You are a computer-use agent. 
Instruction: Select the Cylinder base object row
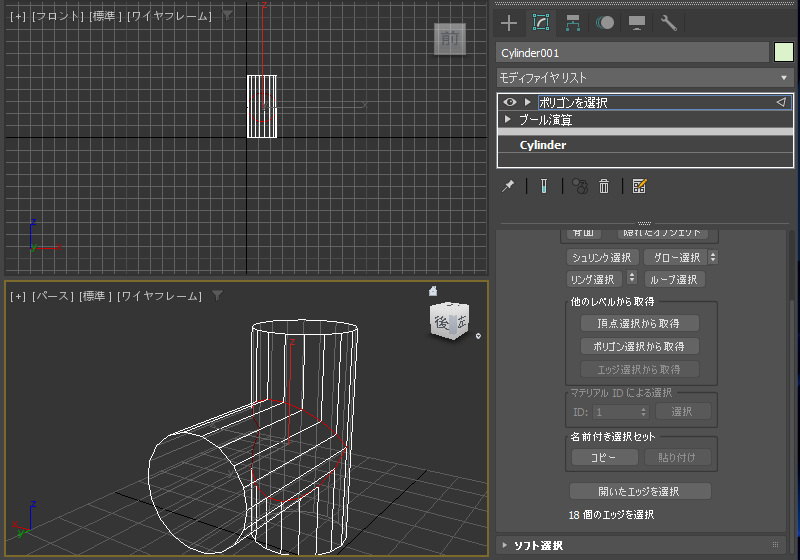coord(645,145)
